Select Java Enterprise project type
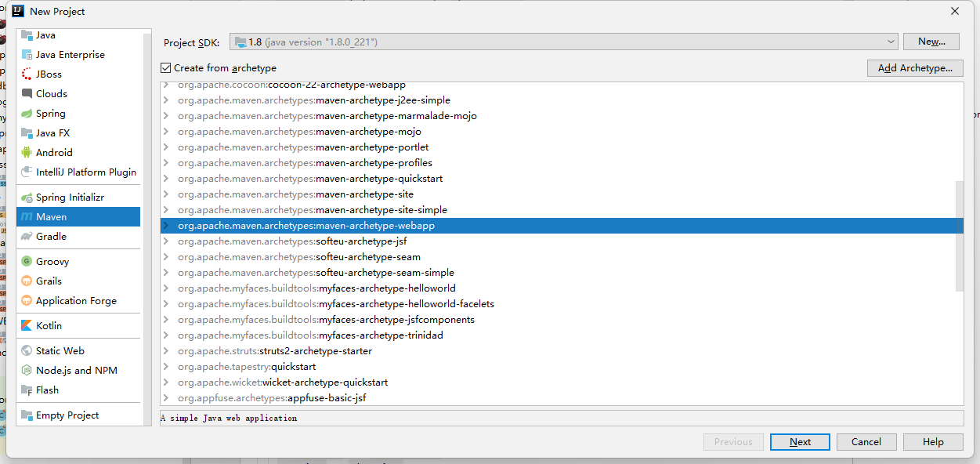 (78, 55)
